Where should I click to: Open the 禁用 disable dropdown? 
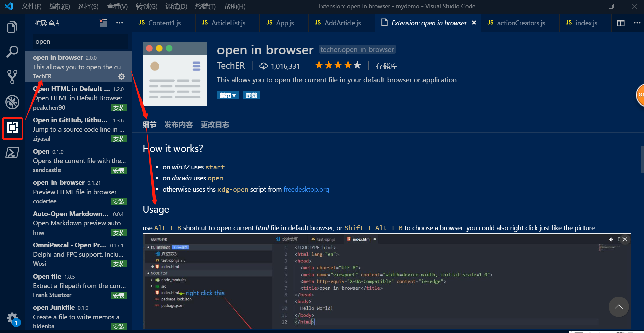point(228,95)
